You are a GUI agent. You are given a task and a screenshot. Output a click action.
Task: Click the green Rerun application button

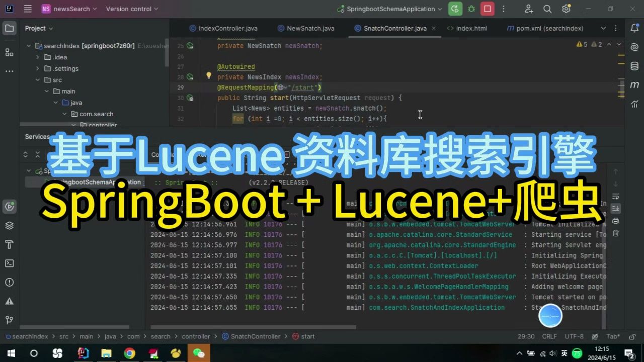click(455, 9)
